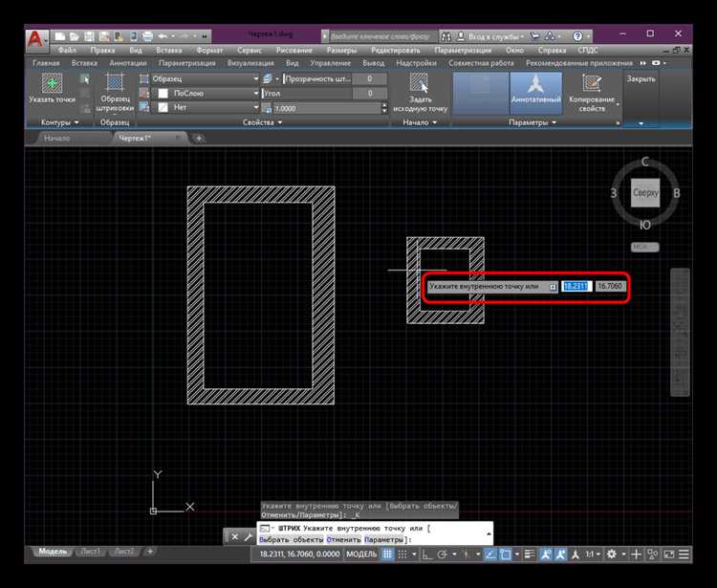Open the 'Файл' menu
717x588 pixels.
point(67,51)
